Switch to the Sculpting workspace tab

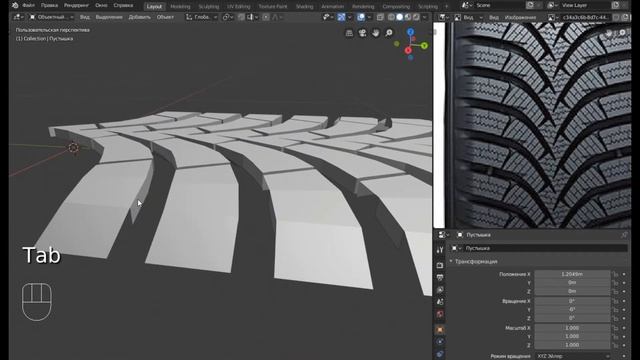pos(209,7)
